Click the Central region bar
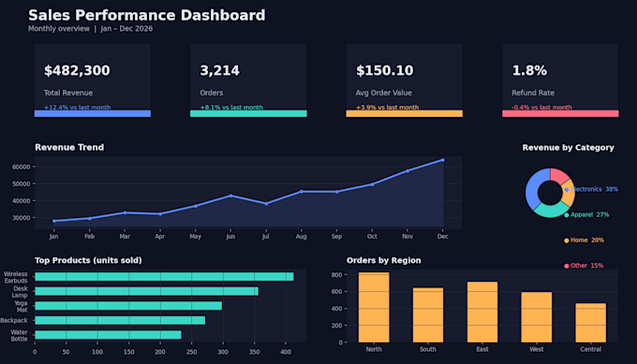This screenshot has height=364, width=637. 591,323
